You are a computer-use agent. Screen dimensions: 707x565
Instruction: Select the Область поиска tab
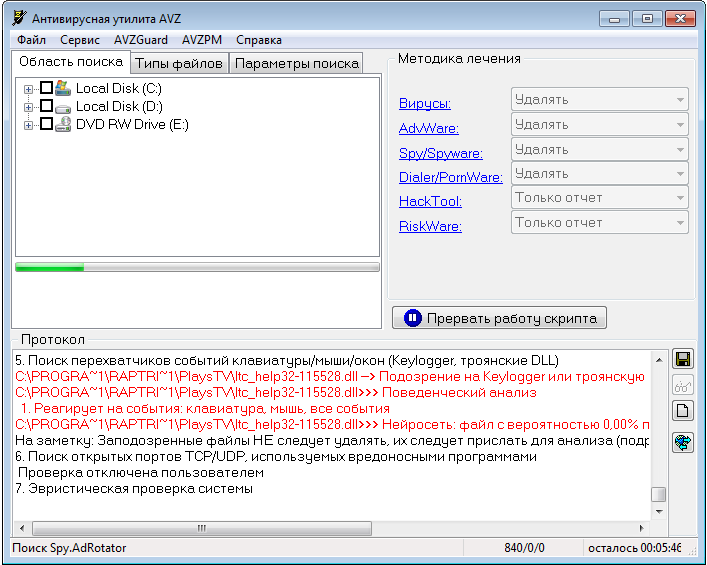pos(71,62)
